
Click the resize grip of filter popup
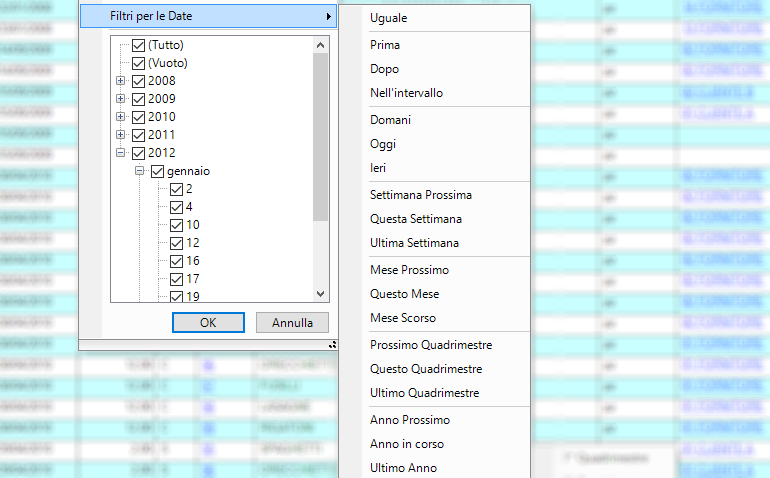click(x=331, y=345)
